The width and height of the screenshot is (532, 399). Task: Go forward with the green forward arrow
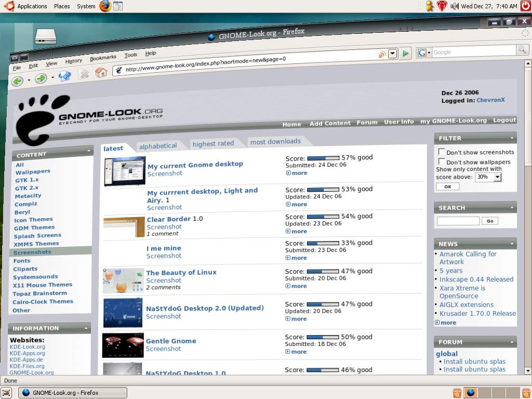[41, 79]
